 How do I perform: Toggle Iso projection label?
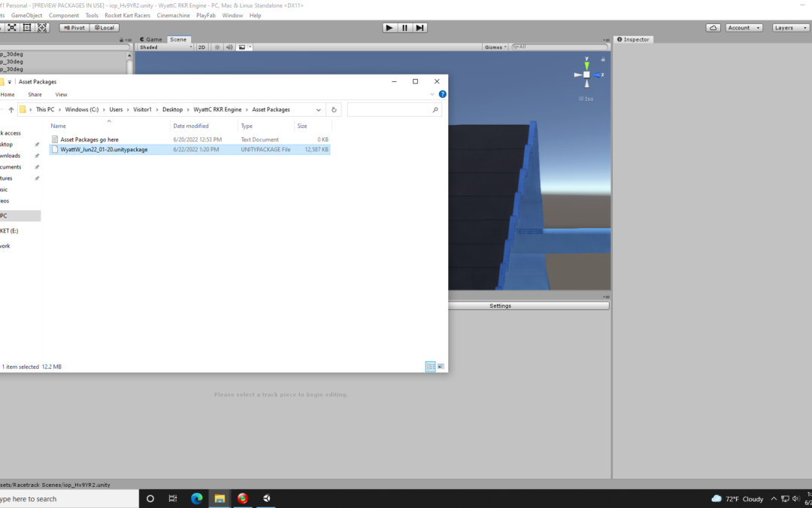[x=586, y=99]
